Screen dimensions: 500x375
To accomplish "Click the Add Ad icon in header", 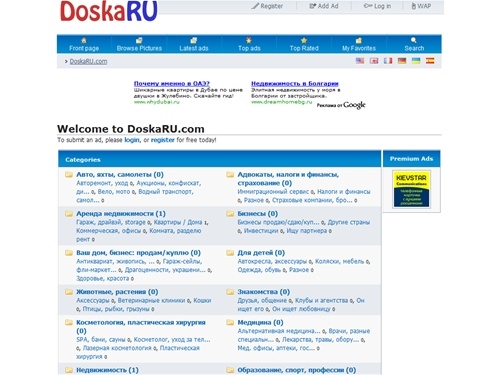I will 313,6.
